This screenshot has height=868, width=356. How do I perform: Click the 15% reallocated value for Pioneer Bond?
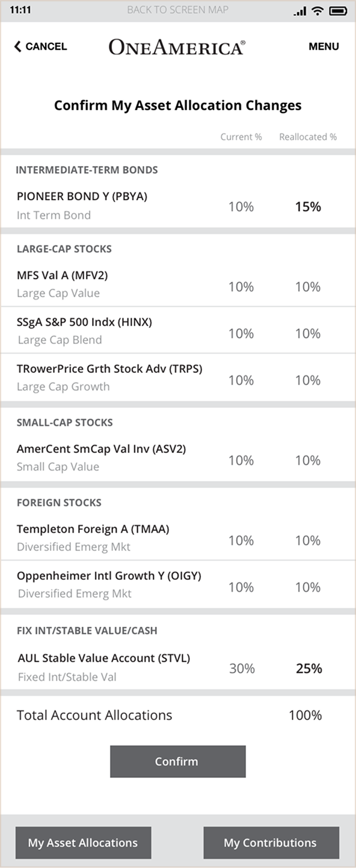coord(308,206)
